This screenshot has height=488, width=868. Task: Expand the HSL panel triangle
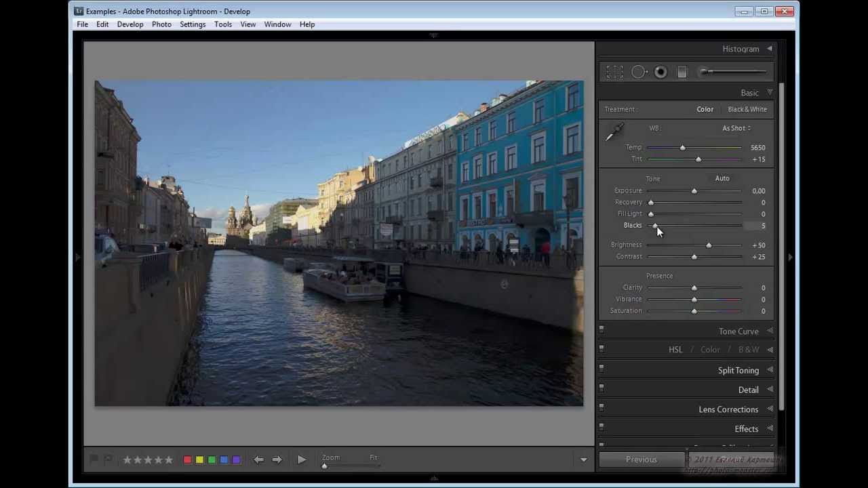point(770,350)
